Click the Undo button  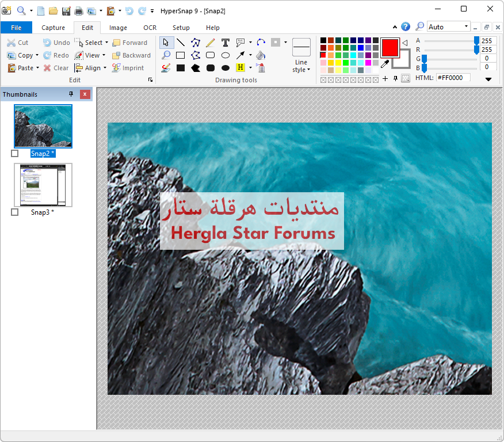56,43
